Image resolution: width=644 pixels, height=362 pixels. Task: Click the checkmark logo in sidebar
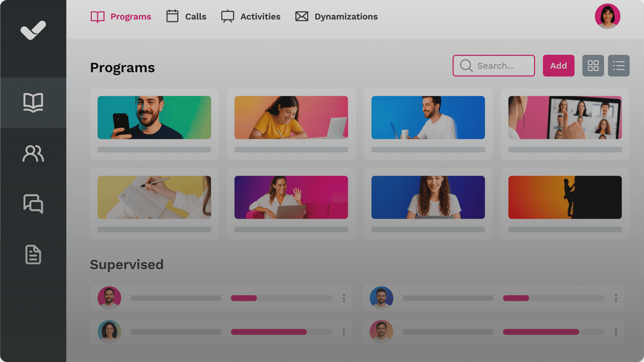[x=33, y=30]
